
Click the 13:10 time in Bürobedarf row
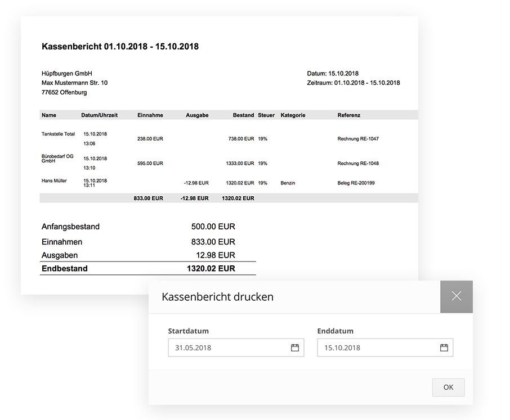[89, 168]
